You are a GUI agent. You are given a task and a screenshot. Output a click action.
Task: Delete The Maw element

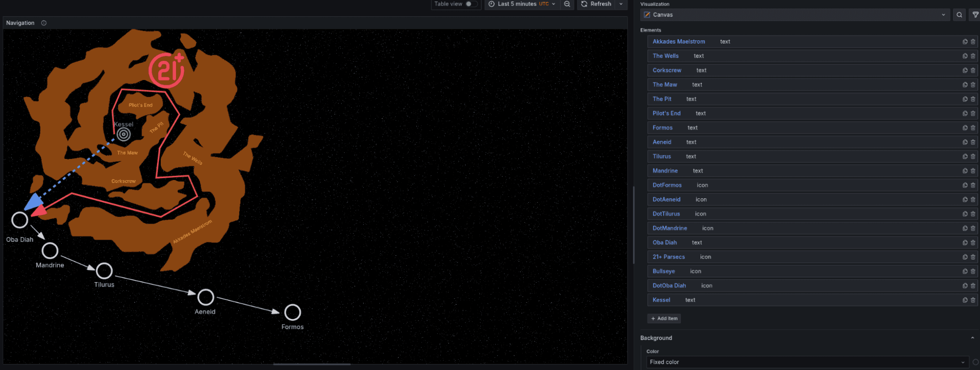pos(973,84)
